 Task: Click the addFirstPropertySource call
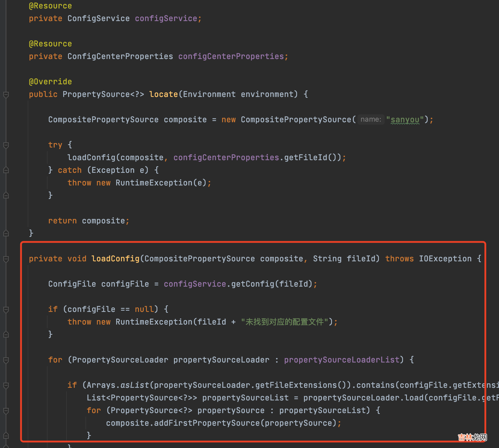click(207, 423)
